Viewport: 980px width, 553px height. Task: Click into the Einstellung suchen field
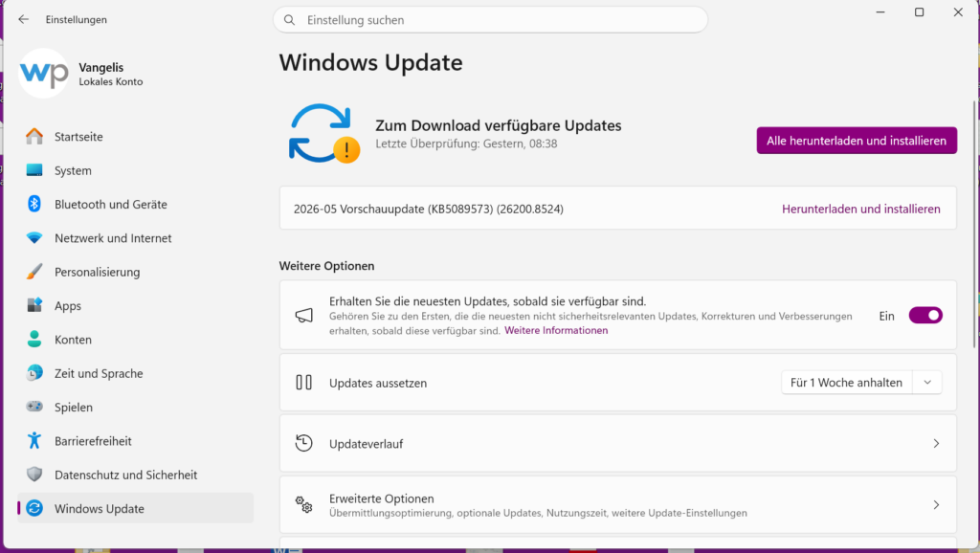[491, 20]
